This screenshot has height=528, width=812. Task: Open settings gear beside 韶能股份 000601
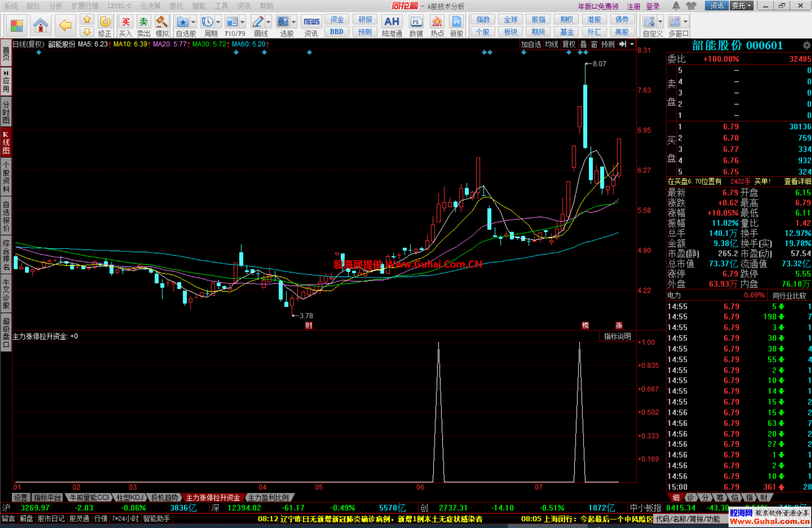pos(806,46)
